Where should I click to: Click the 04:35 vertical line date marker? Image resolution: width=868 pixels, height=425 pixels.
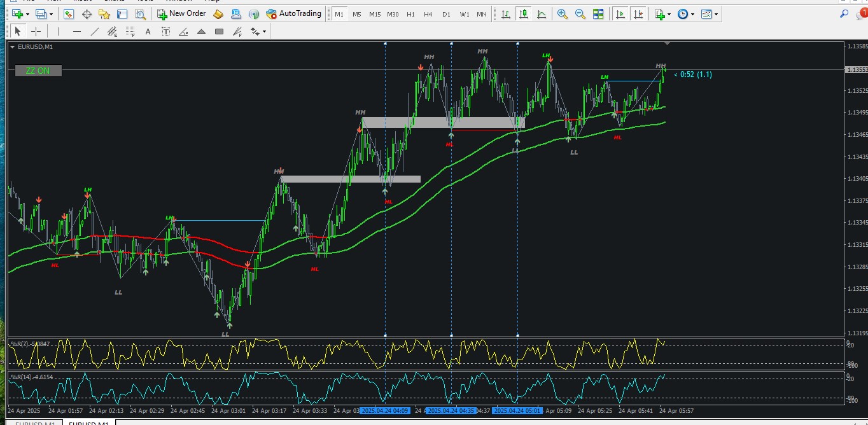(451, 411)
